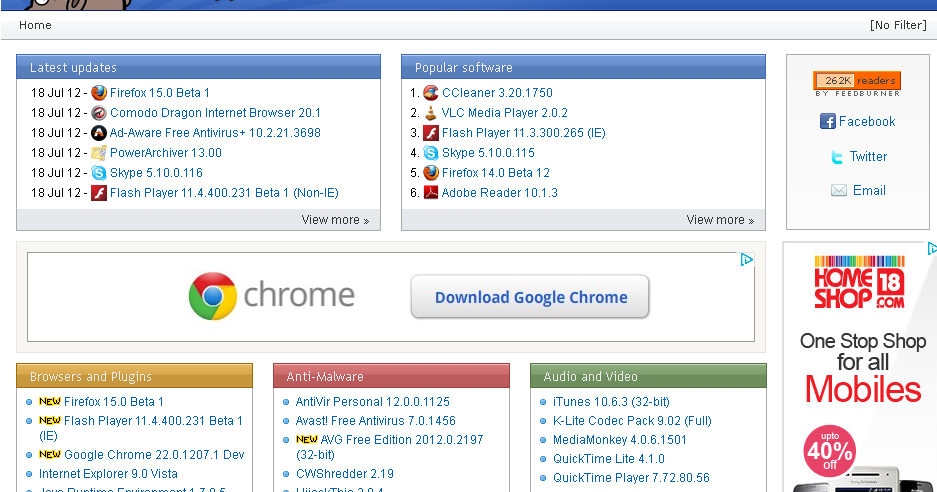Click the Firefox icon beside Firefox 15.0 Beta 1 in Latest updates
The height and width of the screenshot is (492, 937).
pos(99,93)
